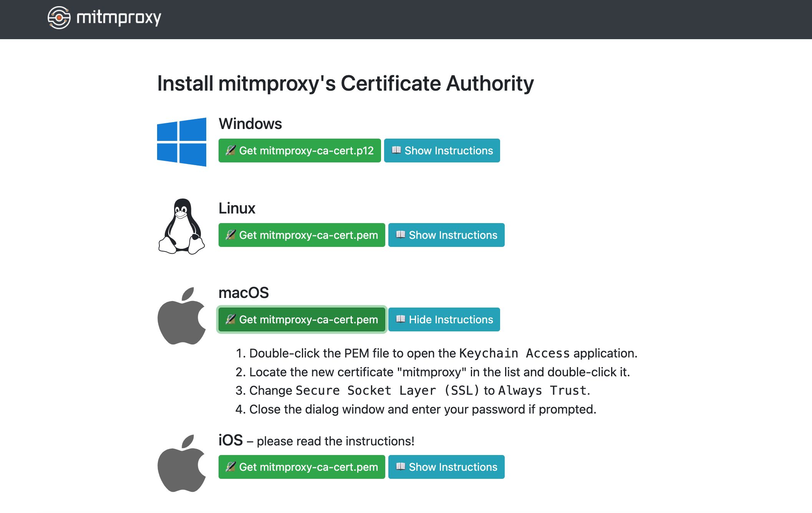Click the book icon on the Hide Instructions button
This screenshot has height=513, width=812.
tap(401, 319)
